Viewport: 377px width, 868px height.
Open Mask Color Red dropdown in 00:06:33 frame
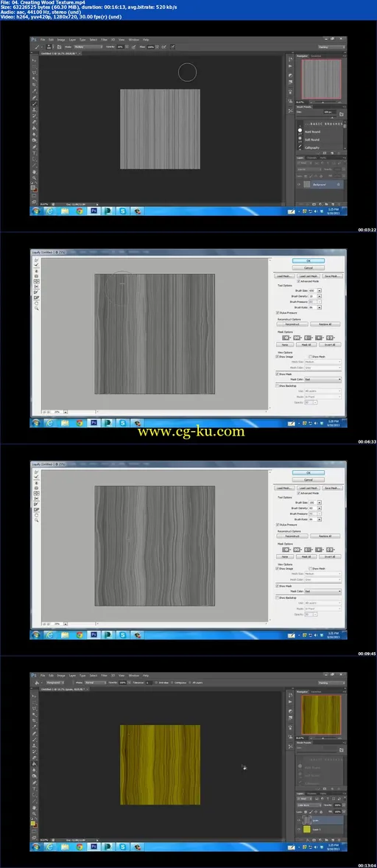click(323, 379)
